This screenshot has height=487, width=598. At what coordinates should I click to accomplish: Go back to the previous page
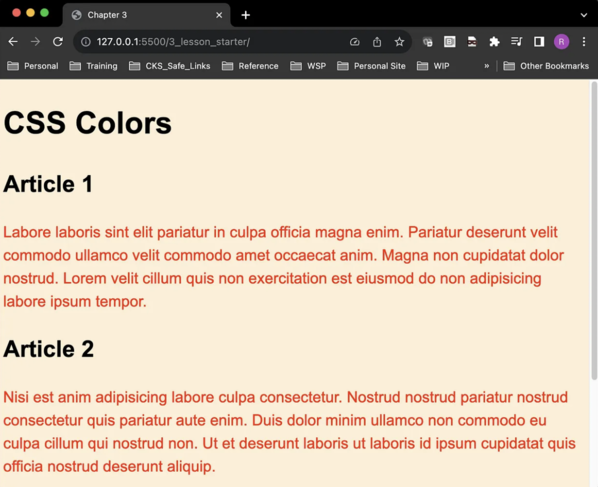(13, 42)
